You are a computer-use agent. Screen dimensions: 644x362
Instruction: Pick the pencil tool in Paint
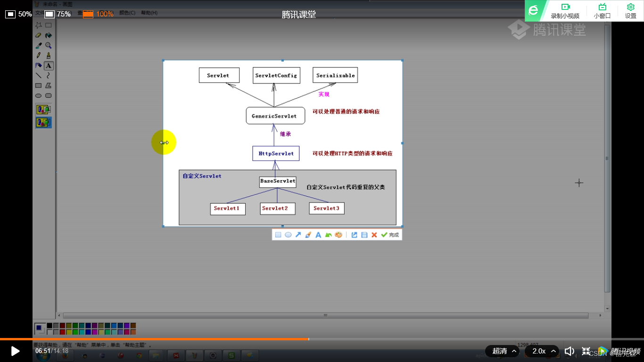[x=39, y=56]
